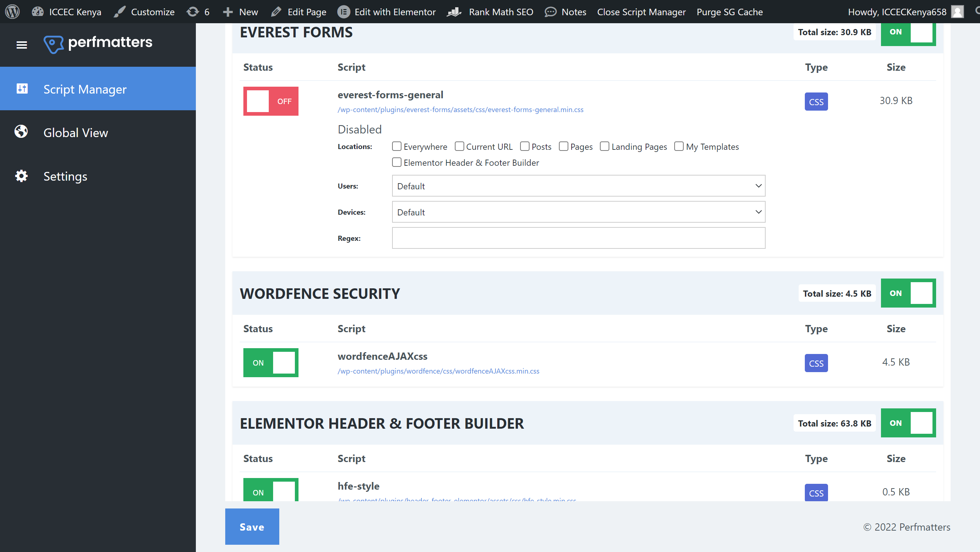Viewport: 980px width, 552px height.
Task: Click the everest-forms-general script name
Action: 390,95
